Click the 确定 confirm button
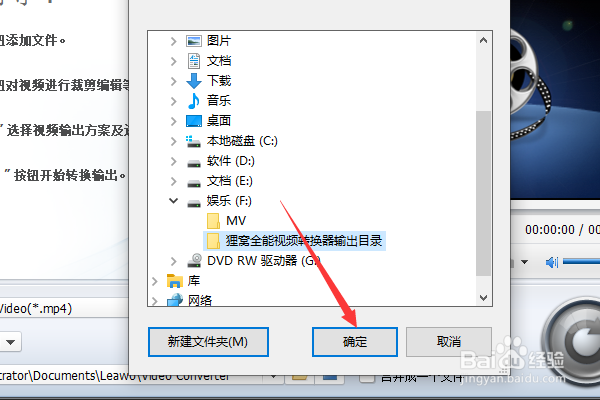 click(355, 341)
